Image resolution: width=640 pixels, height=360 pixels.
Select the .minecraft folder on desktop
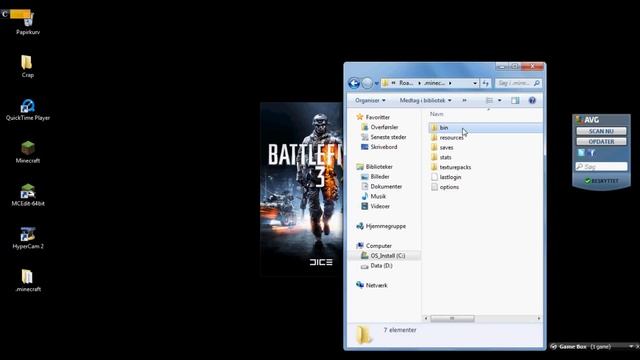[28, 280]
